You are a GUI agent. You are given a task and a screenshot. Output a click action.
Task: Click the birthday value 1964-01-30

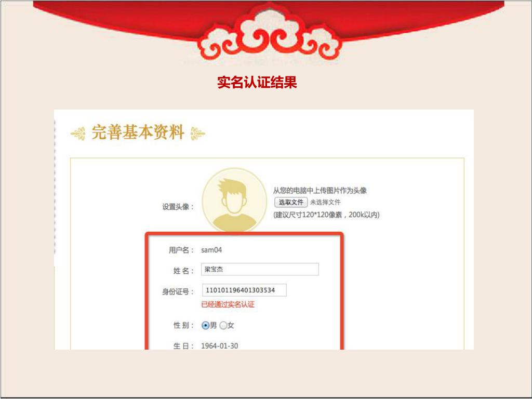pos(220,345)
